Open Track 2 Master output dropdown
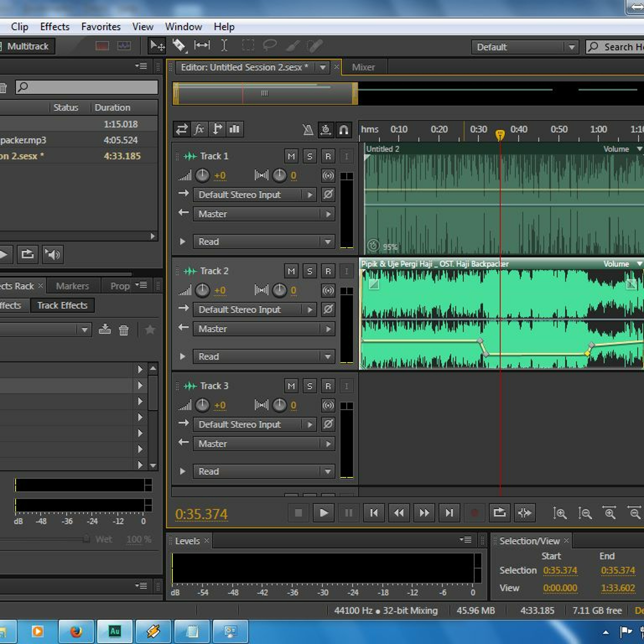 [264, 329]
